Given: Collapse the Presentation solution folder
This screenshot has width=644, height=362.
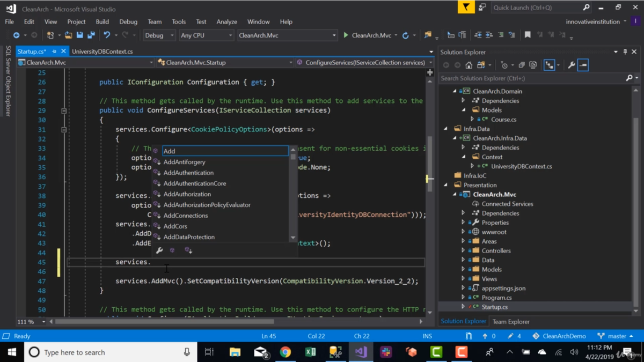Looking at the screenshot, I should (446, 185).
